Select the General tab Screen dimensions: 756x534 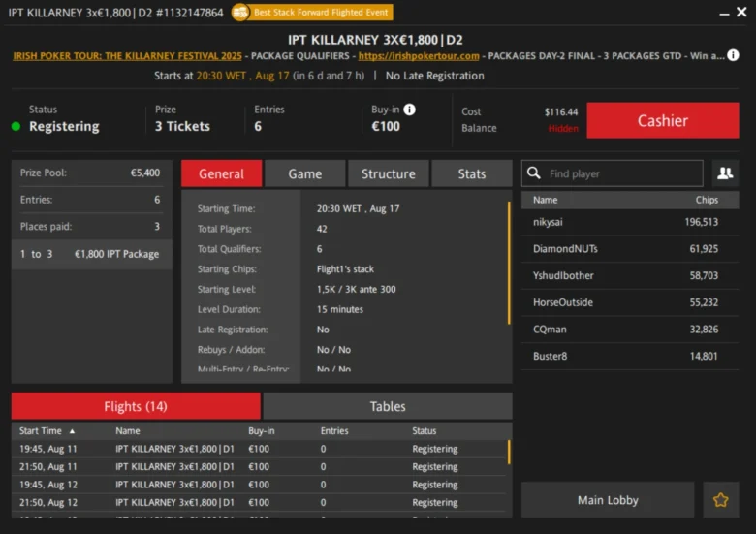point(221,173)
